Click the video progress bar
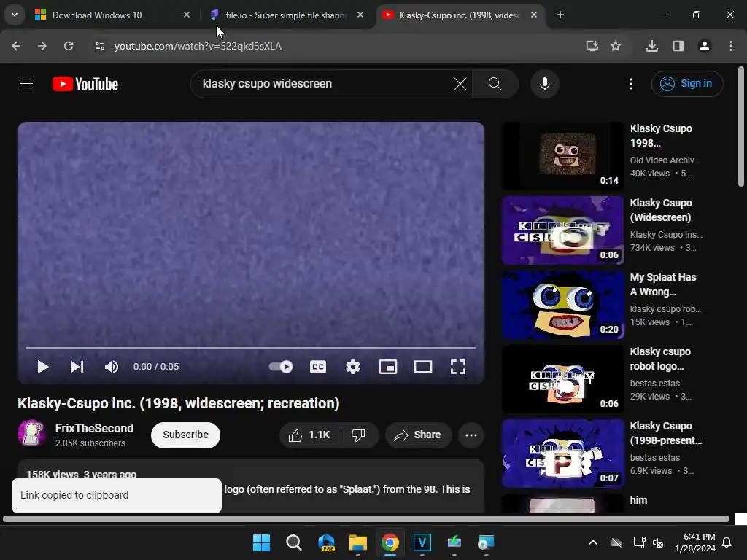Viewport: 747px width, 560px height. pyautogui.click(x=251, y=348)
